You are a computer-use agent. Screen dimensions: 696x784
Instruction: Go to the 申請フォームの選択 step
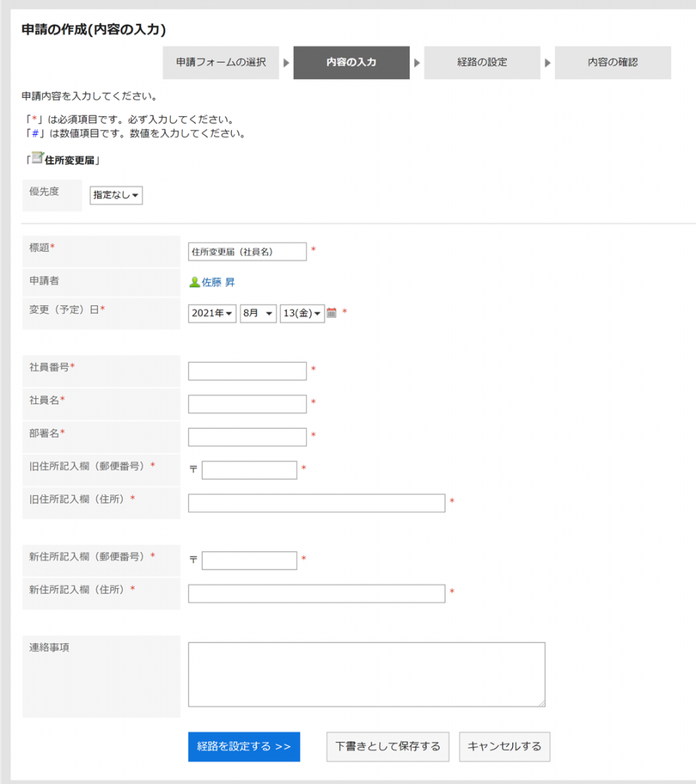point(221,63)
